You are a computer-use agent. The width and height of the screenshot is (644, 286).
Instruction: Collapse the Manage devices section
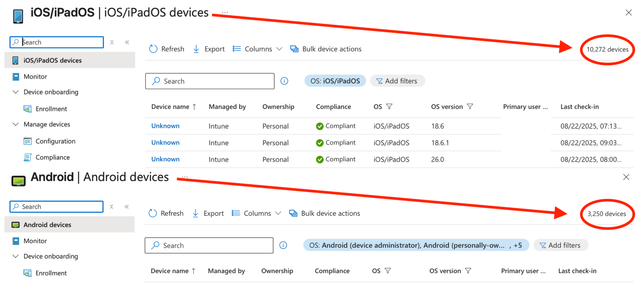(x=15, y=124)
